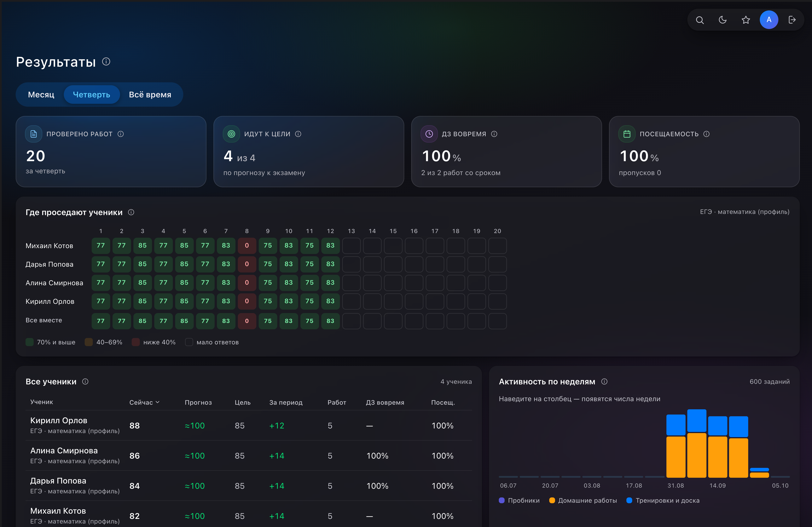Viewport: 812px width, 527px height.
Task: Click the clock icon on ДЗ вовремя
Action: (429, 134)
